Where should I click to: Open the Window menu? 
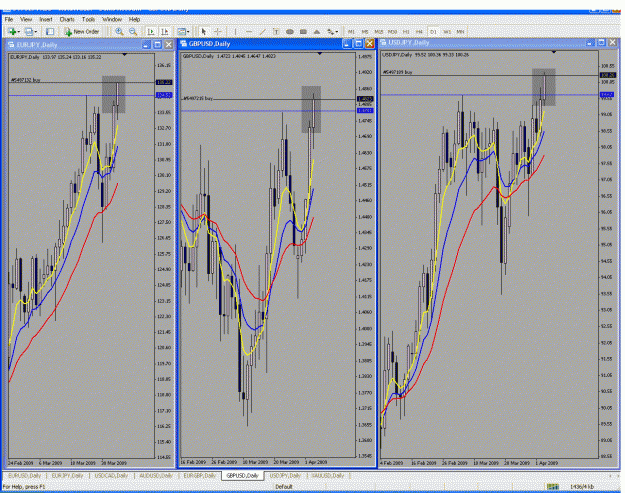(112, 19)
